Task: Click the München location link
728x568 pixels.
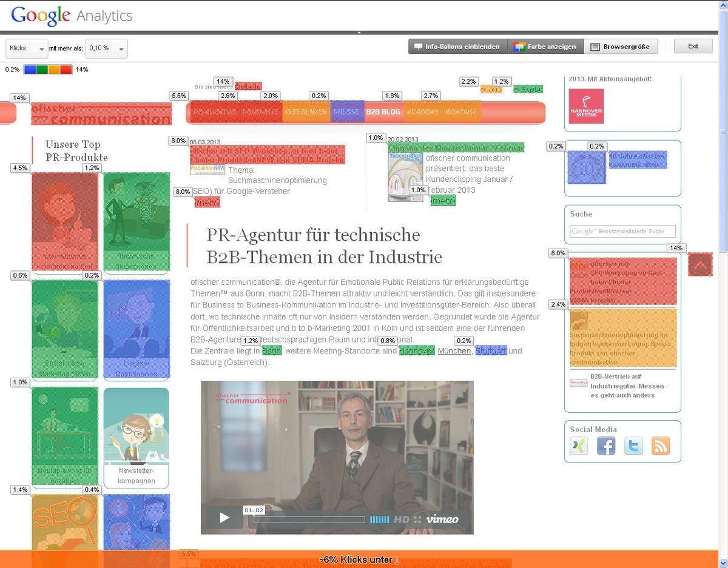Action: point(454,351)
